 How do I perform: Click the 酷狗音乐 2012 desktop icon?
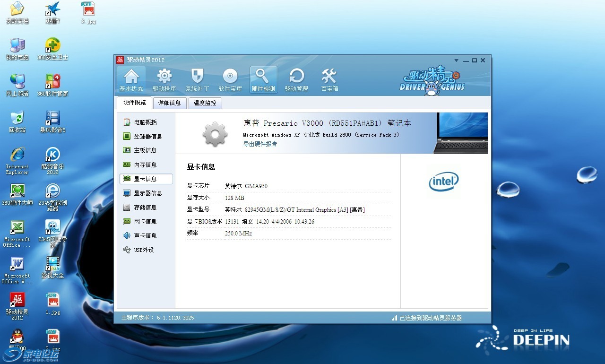52,156
